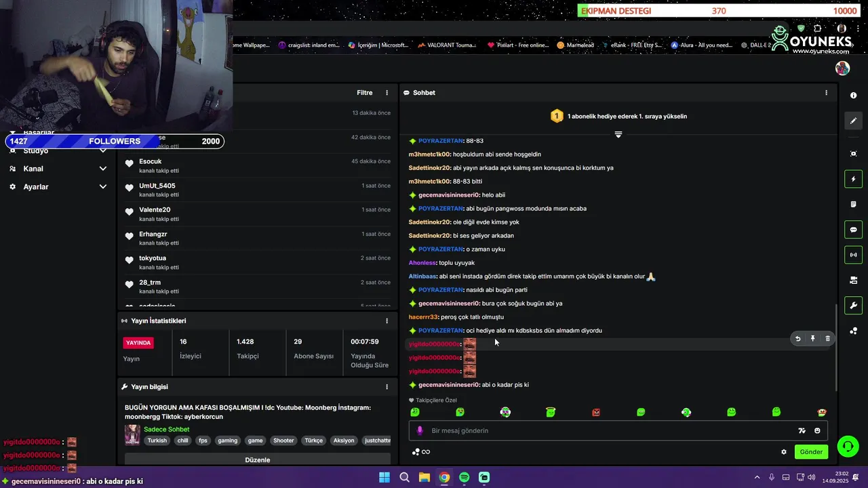Open Windows taskbar search
This screenshot has width=868, height=488.
click(404, 477)
